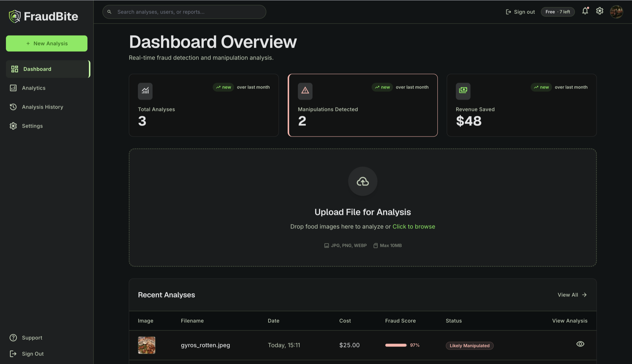Viewport: 632px width, 364px height.
Task: Click the 97% fraud score bar
Action: pos(396,345)
